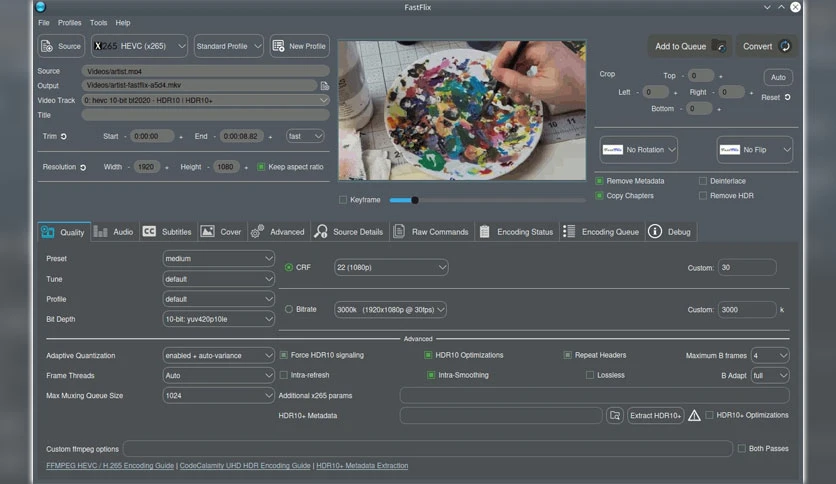The width and height of the screenshot is (836, 484).
Task: Click the crop Reset arrow icon
Action: 787,98
